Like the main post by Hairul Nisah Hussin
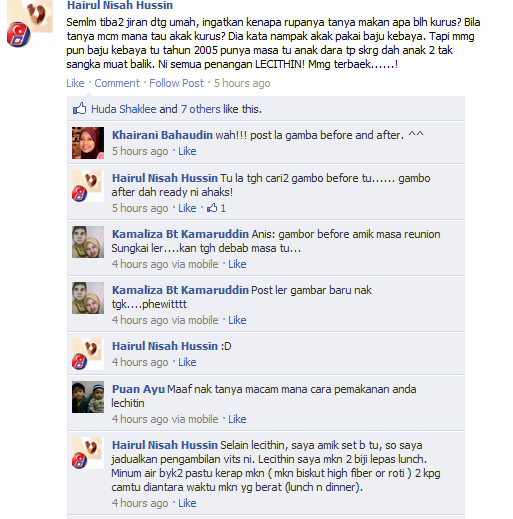The image size is (513, 519). [75, 83]
